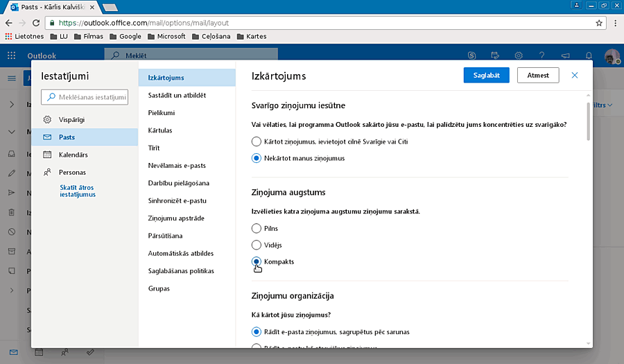Open Deleted Items trash icon in sidebar
Viewport: 624px width, 364px height.
pyautogui.click(x=12, y=212)
